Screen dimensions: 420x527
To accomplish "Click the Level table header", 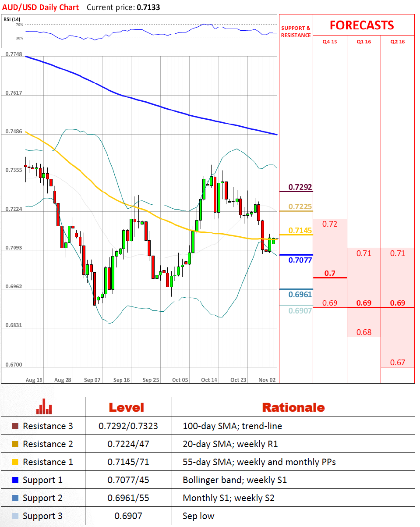I will (127, 407).
